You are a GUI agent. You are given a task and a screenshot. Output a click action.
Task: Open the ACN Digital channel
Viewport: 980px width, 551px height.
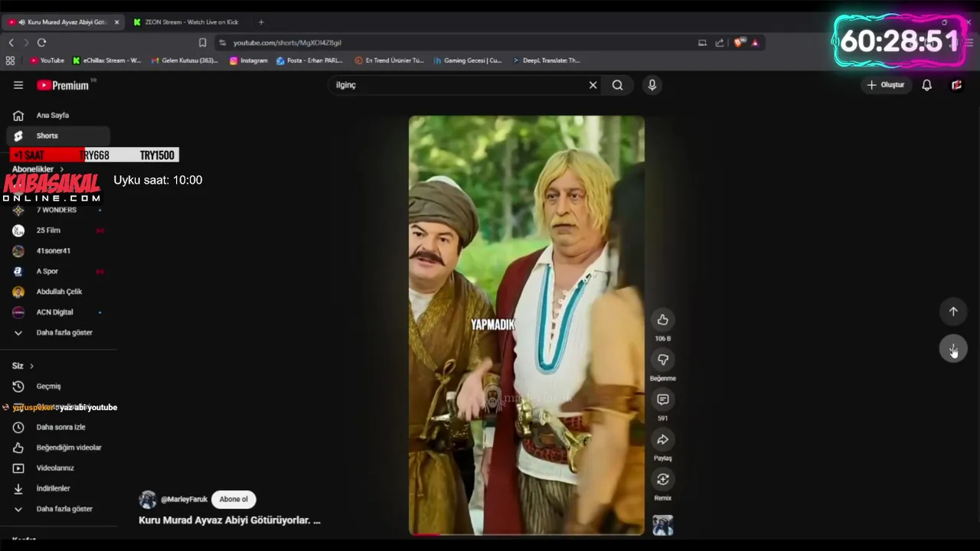(58, 312)
